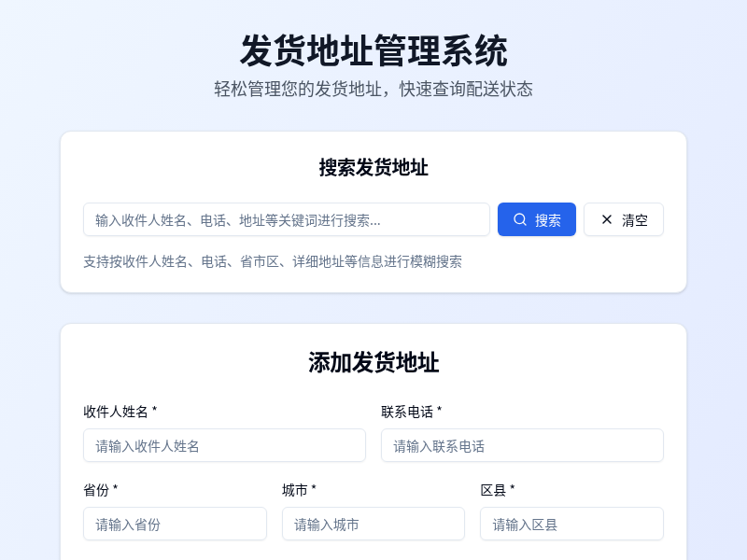Click the magnifier icon in 搜索 button
Image resolution: width=747 pixels, height=560 pixels.
tap(520, 219)
